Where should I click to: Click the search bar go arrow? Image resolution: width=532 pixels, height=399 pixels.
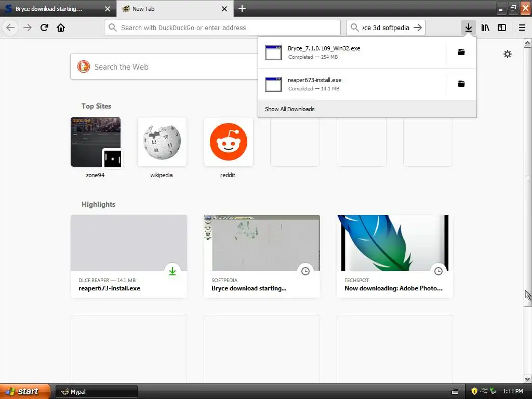tap(418, 28)
